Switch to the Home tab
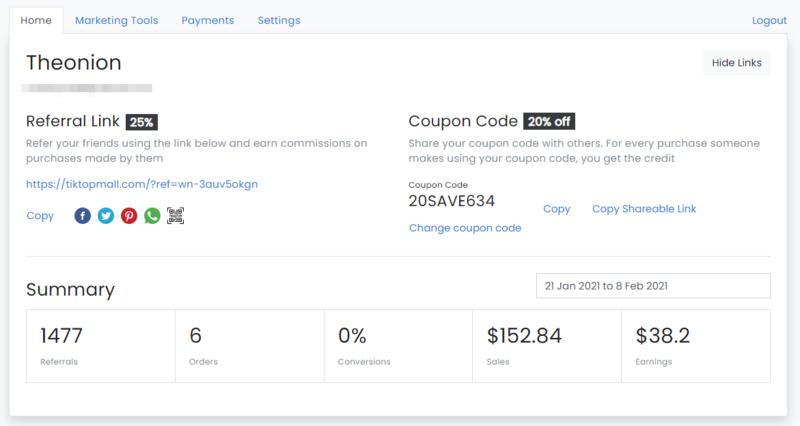 point(36,20)
